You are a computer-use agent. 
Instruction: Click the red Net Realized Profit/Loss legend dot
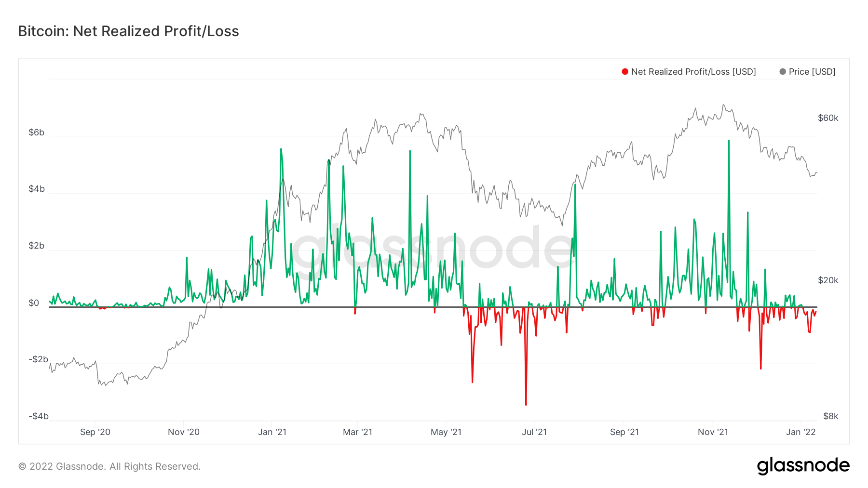pos(625,72)
